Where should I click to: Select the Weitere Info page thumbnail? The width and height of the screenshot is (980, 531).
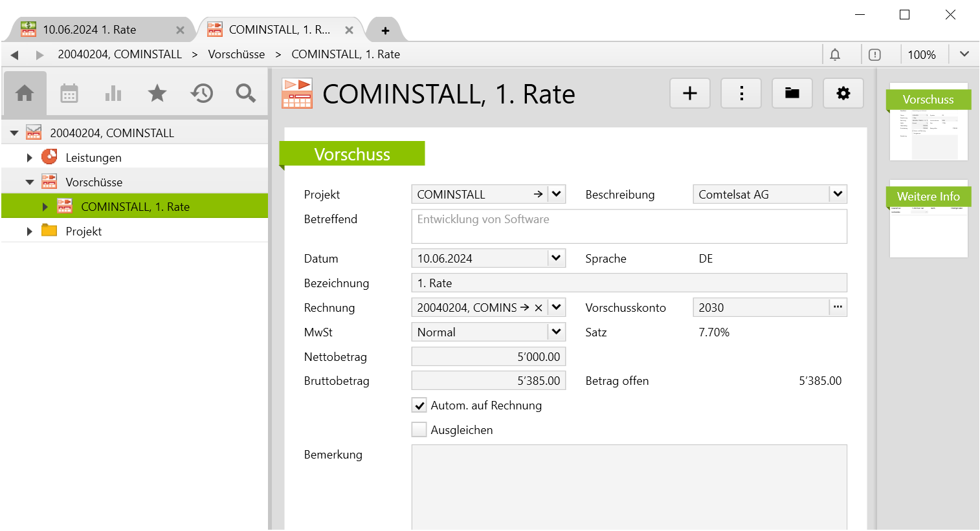point(928,219)
